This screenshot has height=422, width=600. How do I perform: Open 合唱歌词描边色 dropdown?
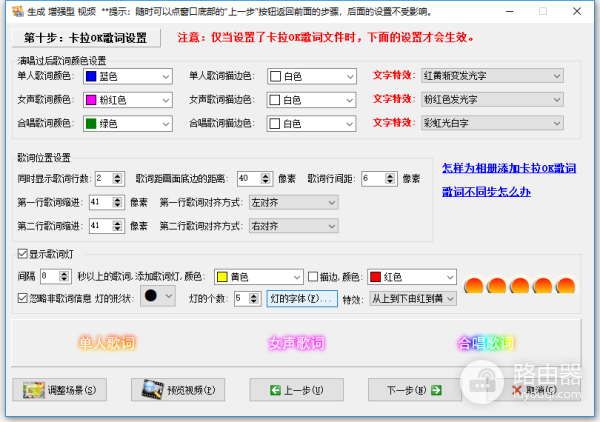[311, 124]
